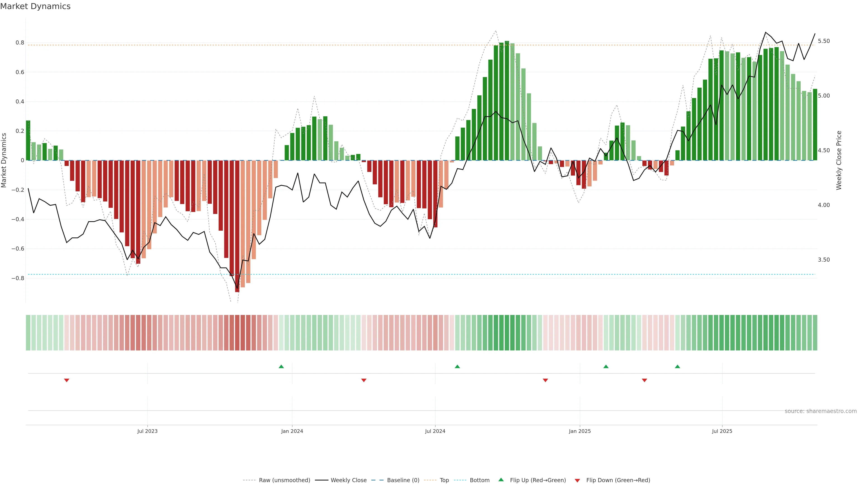The width and height of the screenshot is (868, 488).
Task: Click the Market Dynamics chart title
Action: coord(35,6)
